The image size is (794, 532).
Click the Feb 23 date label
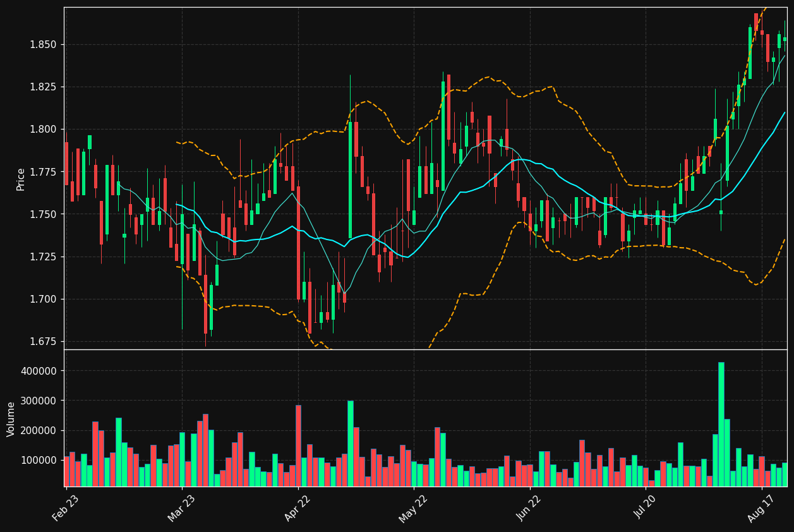pyautogui.click(x=66, y=507)
